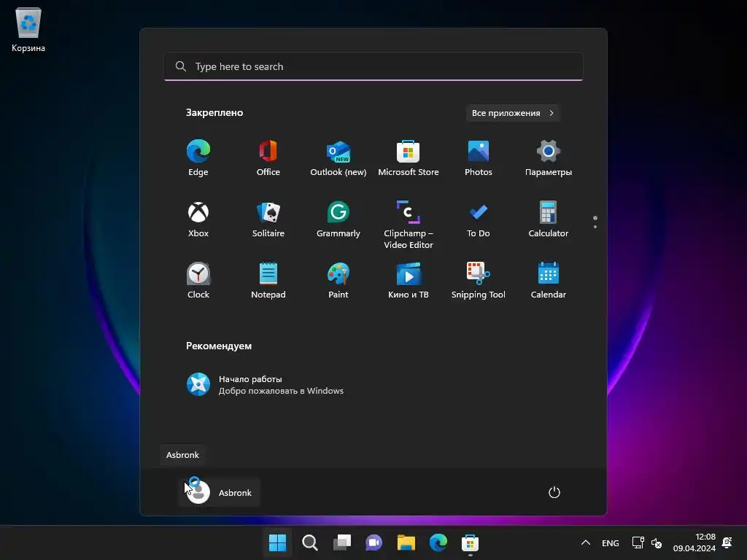Open the Calendar app

[x=549, y=281]
